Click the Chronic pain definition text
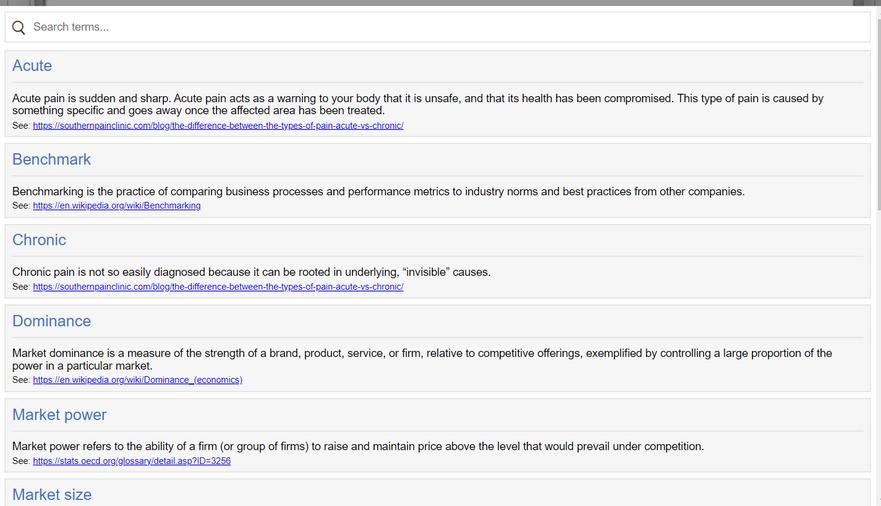 tap(251, 272)
